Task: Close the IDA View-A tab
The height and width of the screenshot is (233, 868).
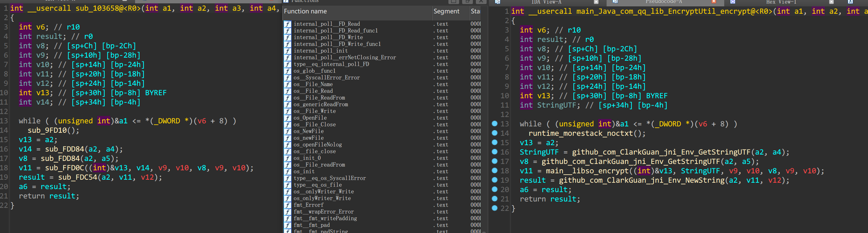Action: pos(596,2)
